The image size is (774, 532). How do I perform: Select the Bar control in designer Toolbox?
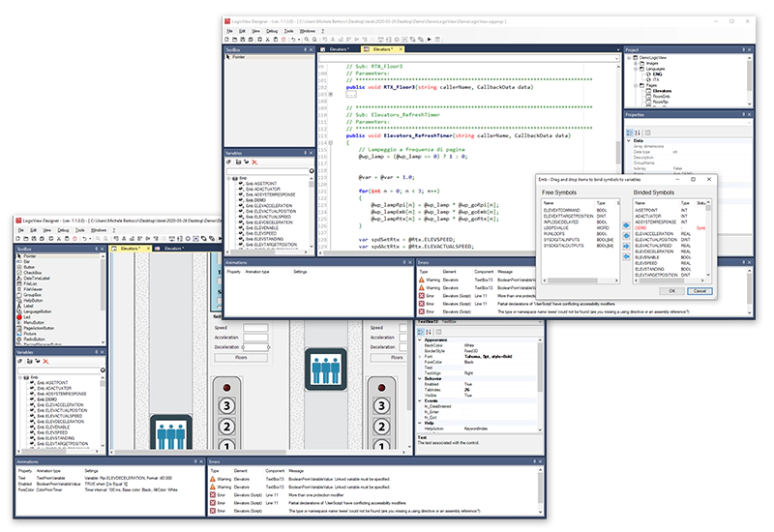[x=25, y=261]
